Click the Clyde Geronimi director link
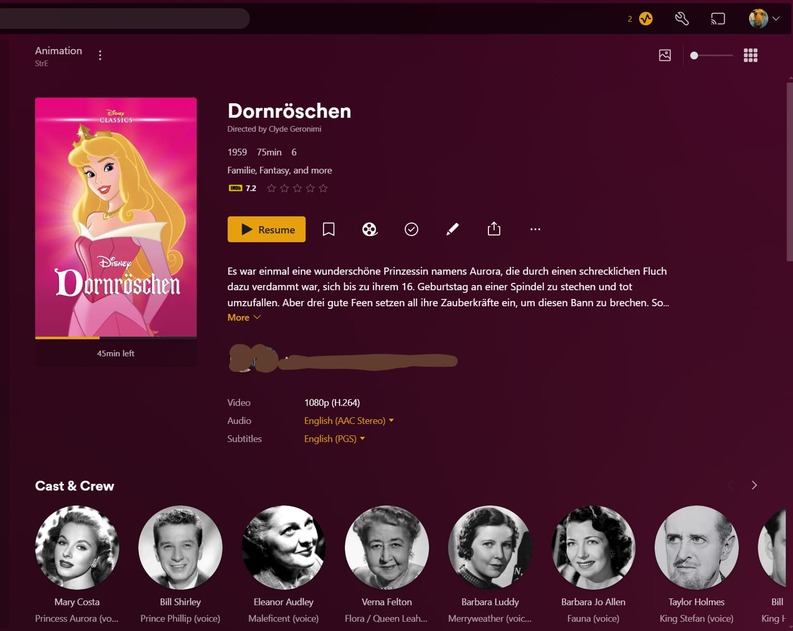This screenshot has height=631, width=793. [x=295, y=129]
